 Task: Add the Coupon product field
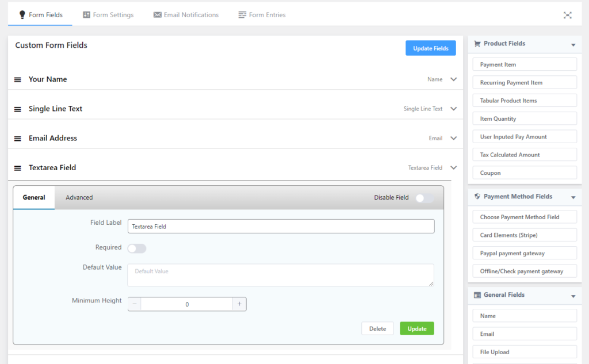click(525, 173)
